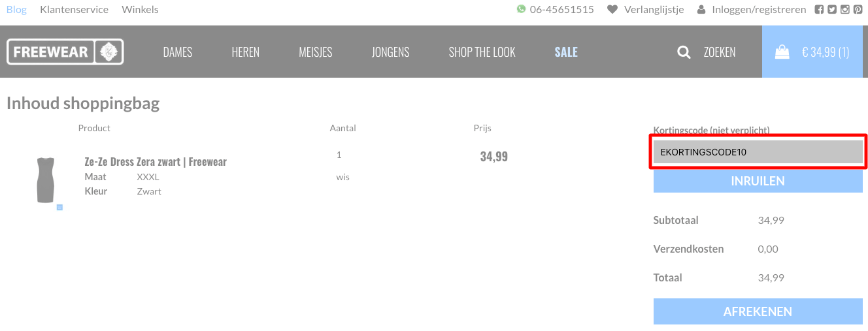
Task: Click the person icon beside Inloggen/registreren
Action: click(x=701, y=9)
